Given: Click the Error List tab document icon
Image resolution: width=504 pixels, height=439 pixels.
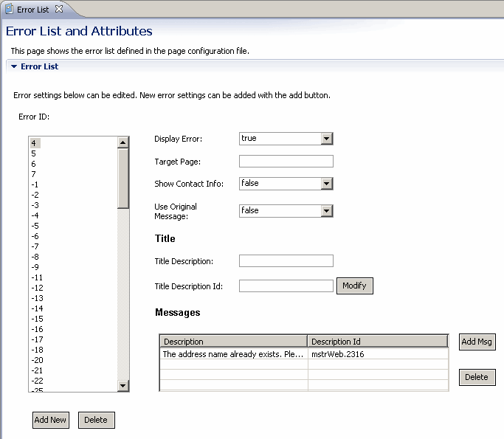Looking at the screenshot, I should tap(9, 9).
